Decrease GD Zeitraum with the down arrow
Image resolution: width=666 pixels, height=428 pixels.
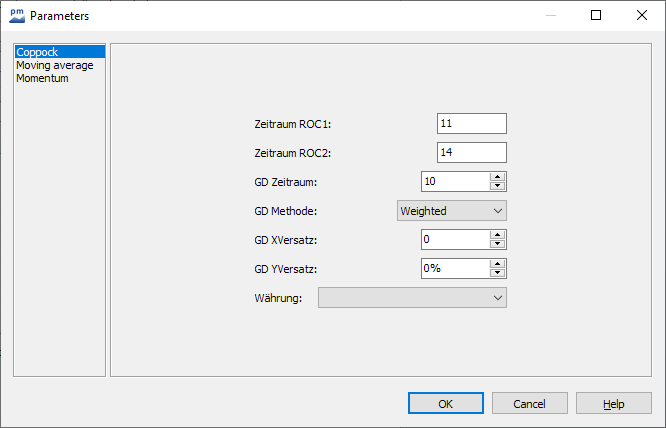(497, 186)
